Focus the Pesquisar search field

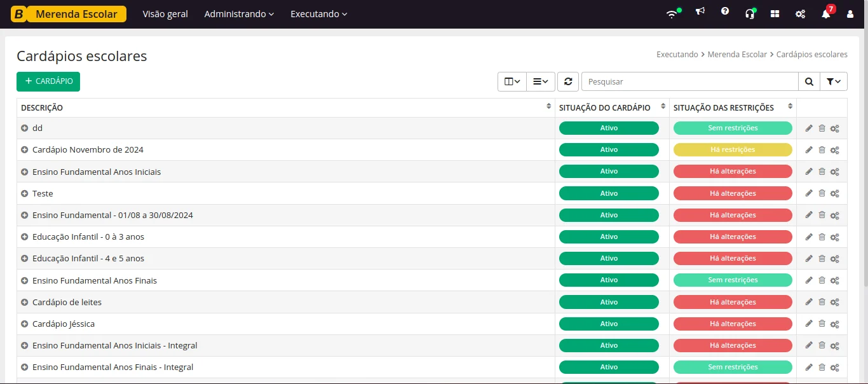click(690, 81)
